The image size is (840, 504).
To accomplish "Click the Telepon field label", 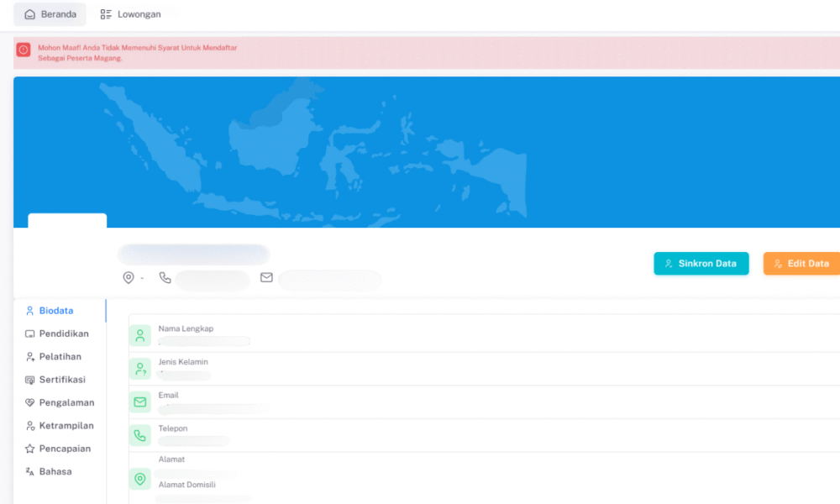I will point(173,428).
